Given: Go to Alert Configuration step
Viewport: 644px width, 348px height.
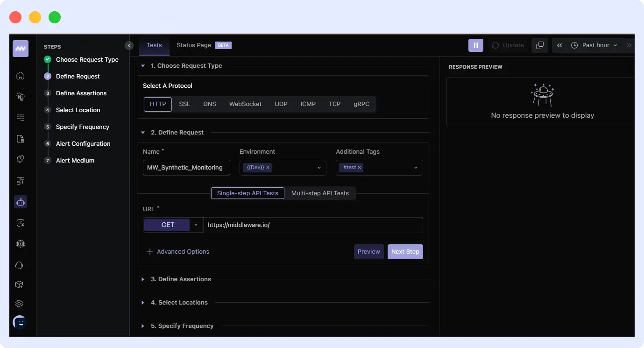Looking at the screenshot, I should click(83, 144).
